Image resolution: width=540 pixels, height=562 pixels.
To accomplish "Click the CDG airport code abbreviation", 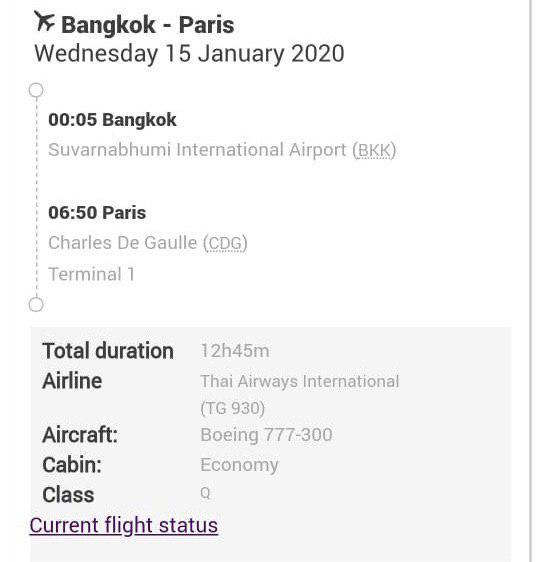I will click(x=225, y=243).
